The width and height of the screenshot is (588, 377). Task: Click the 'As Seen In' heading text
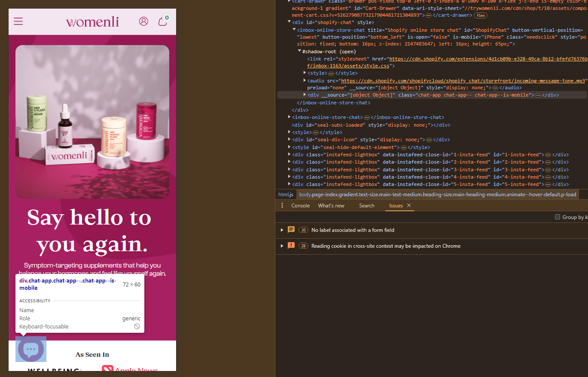click(92, 355)
